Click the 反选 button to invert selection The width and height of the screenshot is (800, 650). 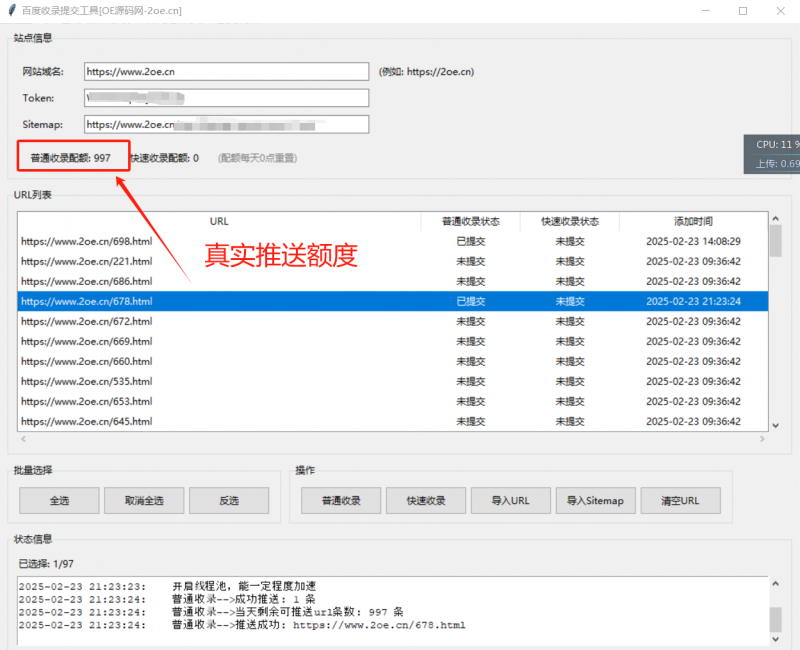pyautogui.click(x=229, y=500)
